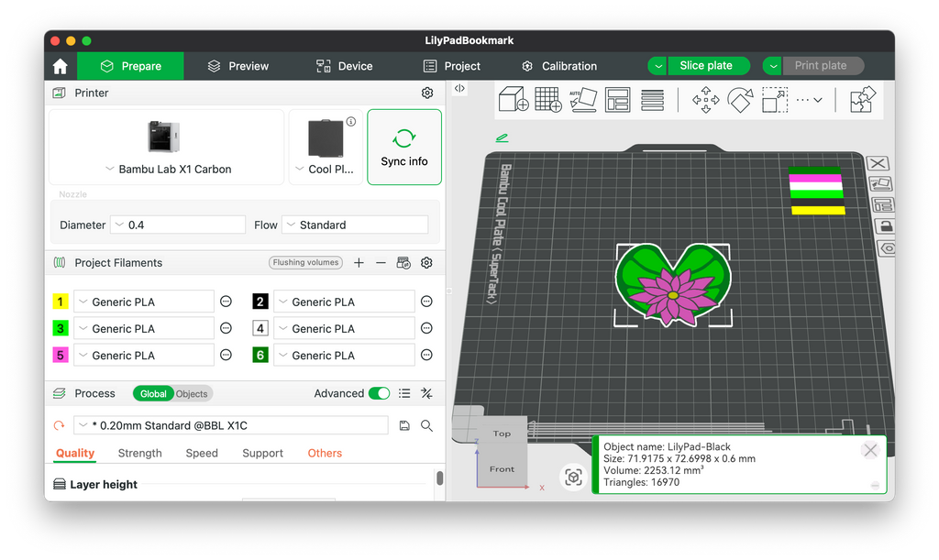
Task: Click the Print plate button
Action: [821, 66]
